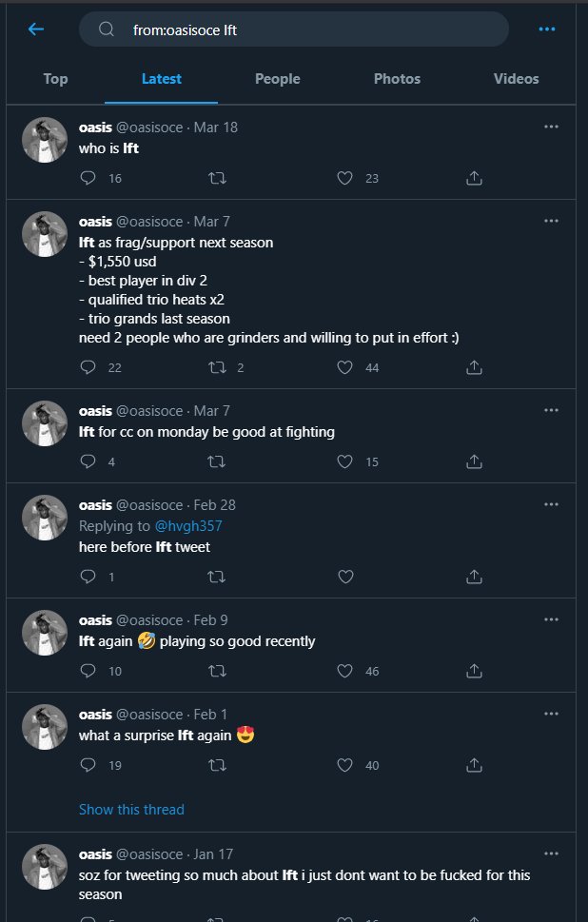Open more options on Jan 17 tweet
The height and width of the screenshot is (922, 588).
point(551,852)
